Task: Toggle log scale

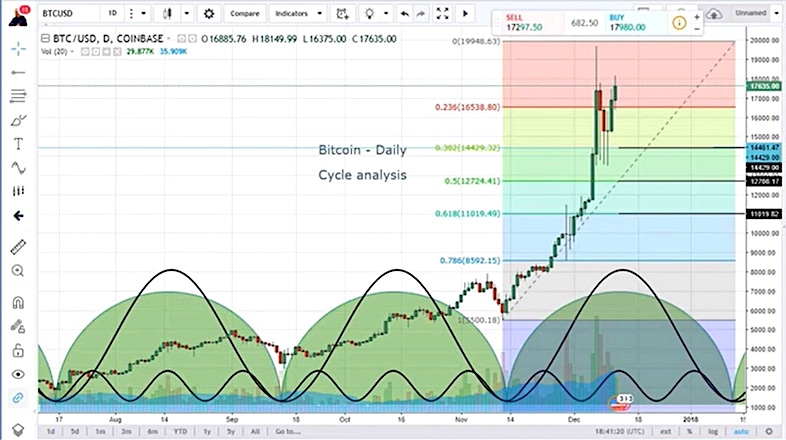Action: tap(713, 431)
